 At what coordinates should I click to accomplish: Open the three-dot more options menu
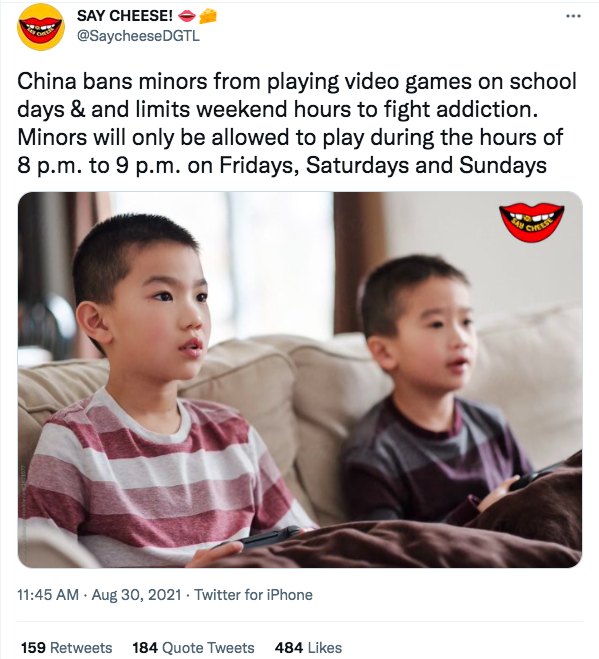point(573,16)
